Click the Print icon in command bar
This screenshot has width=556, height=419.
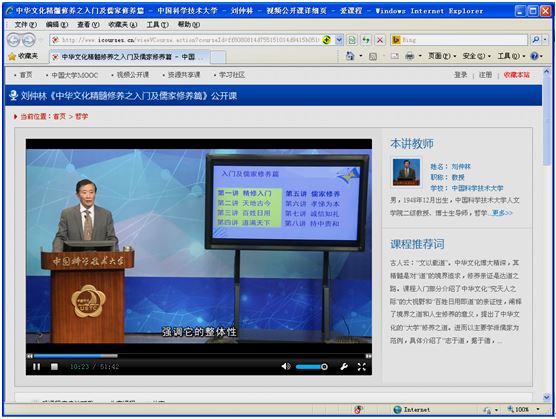[410, 56]
